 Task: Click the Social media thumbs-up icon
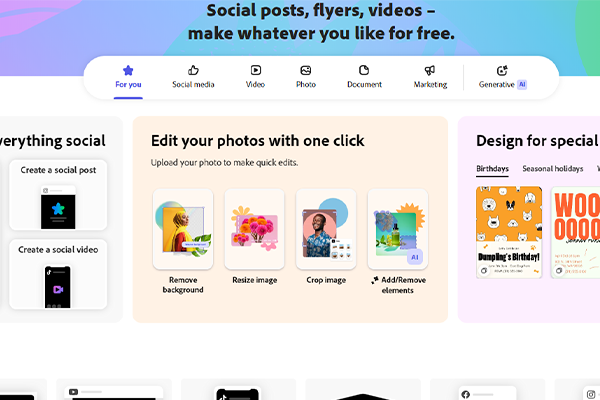coord(193,70)
